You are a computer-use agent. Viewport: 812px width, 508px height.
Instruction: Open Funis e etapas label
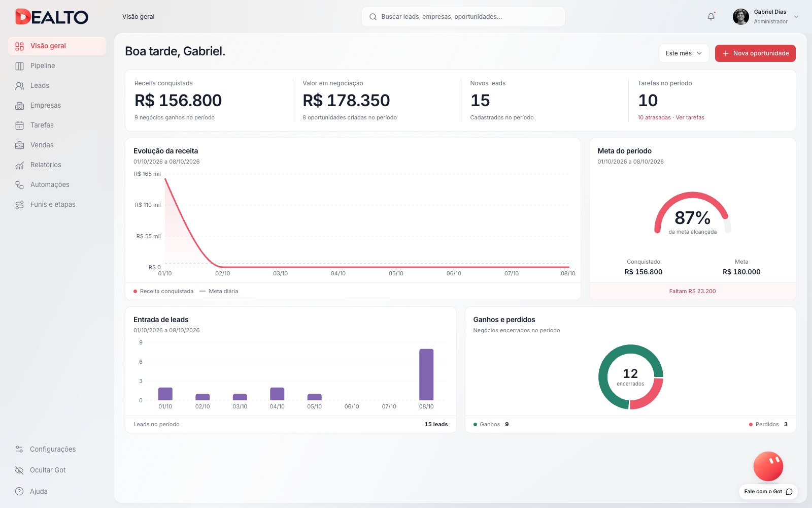tap(53, 205)
